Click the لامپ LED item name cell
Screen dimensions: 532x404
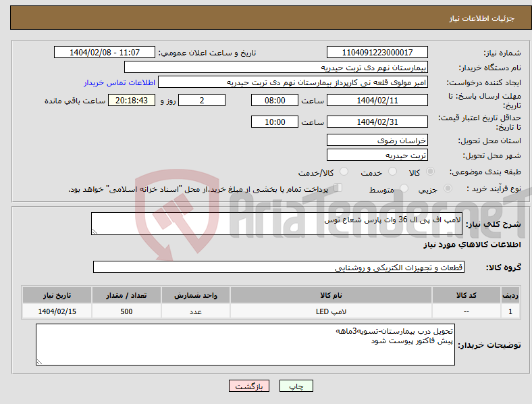click(331, 311)
